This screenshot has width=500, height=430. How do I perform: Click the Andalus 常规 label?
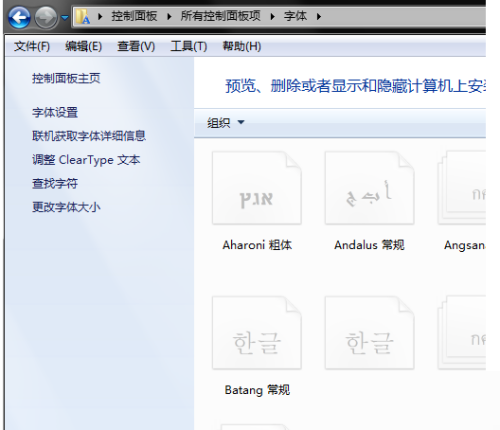369,245
